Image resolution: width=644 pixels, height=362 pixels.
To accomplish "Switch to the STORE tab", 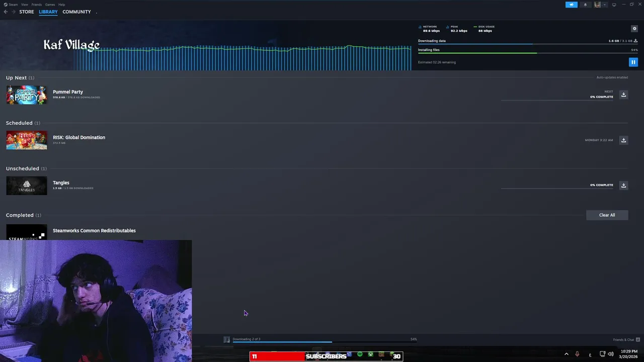I will tap(27, 12).
